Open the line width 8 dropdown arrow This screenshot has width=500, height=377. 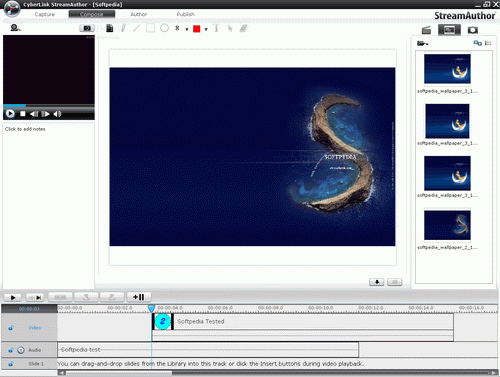click(x=187, y=29)
